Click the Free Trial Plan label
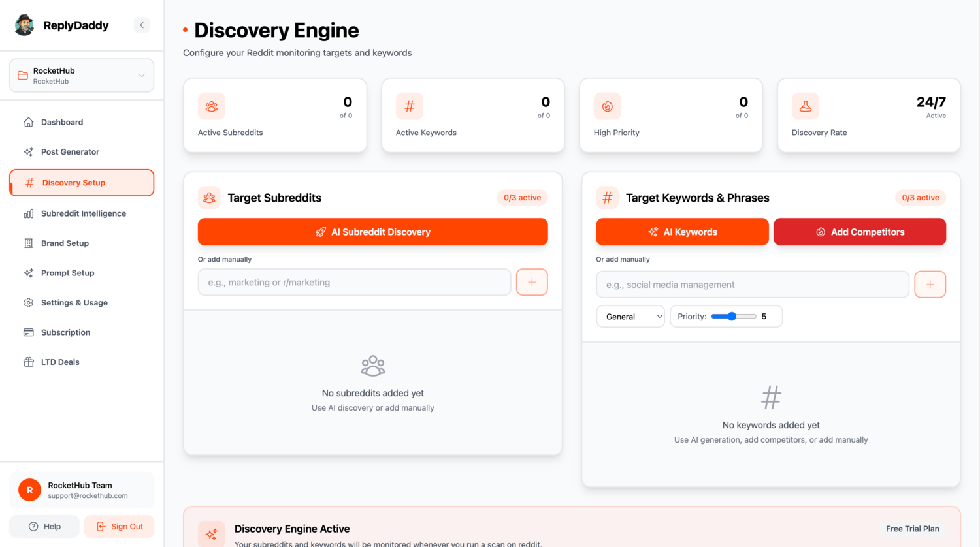 (x=913, y=529)
